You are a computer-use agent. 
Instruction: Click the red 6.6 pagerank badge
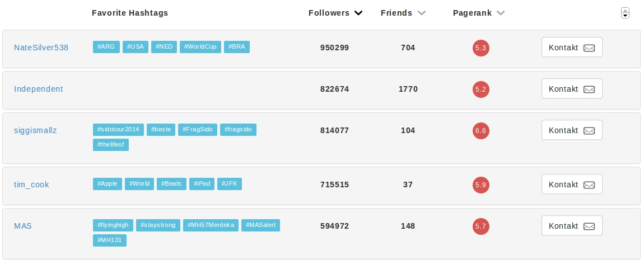tap(481, 131)
